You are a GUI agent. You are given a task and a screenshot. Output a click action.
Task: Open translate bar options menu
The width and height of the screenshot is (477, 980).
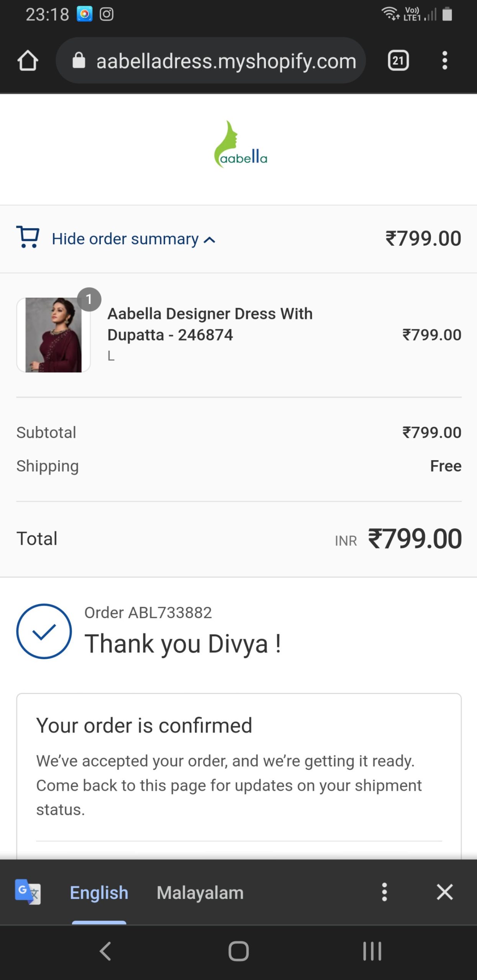pos(384,892)
